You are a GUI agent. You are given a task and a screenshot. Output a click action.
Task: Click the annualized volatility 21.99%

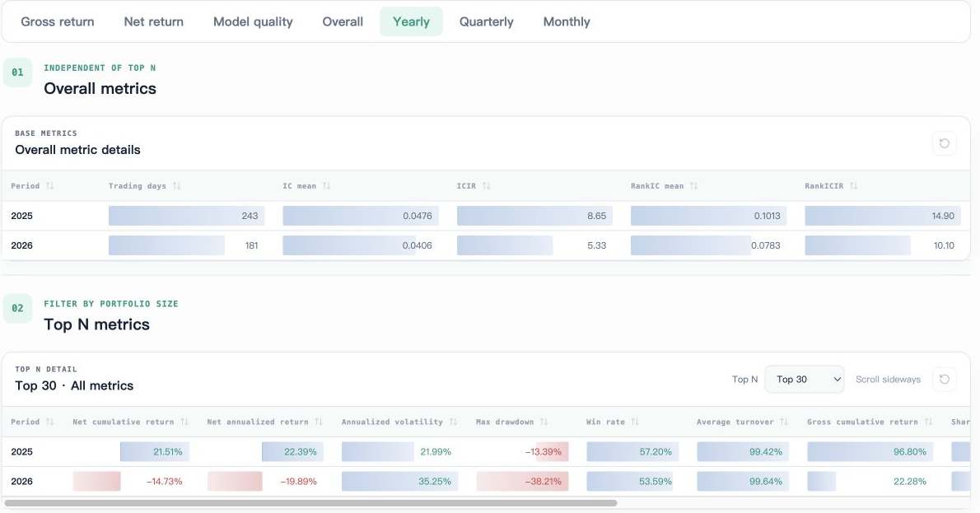coord(436,452)
